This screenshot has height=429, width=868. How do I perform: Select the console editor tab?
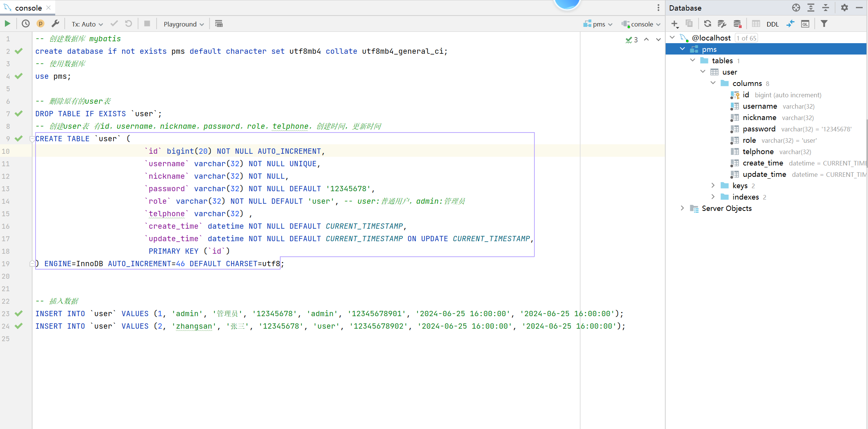[x=28, y=8]
